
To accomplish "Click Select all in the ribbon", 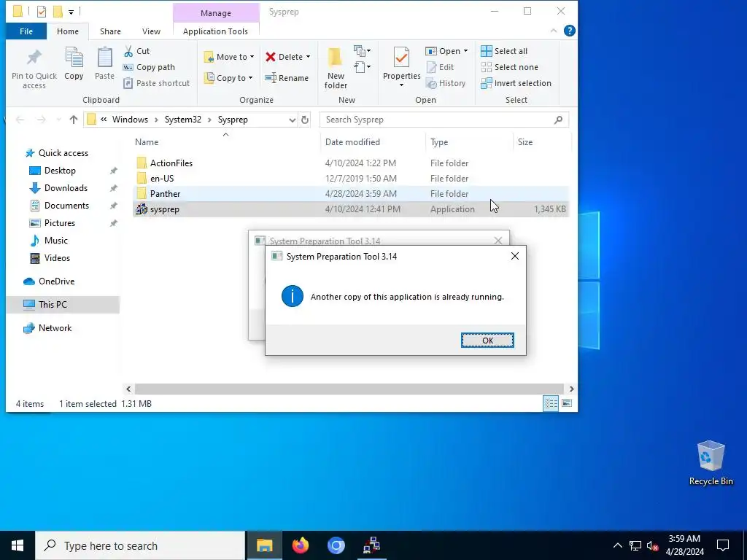I will coord(504,51).
